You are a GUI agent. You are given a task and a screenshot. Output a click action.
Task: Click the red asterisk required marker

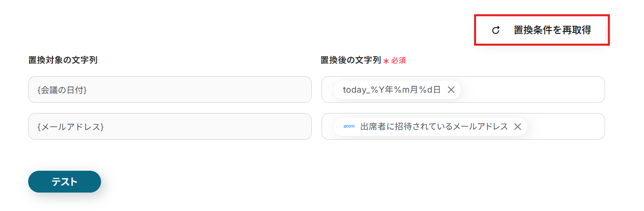pyautogui.click(x=386, y=61)
